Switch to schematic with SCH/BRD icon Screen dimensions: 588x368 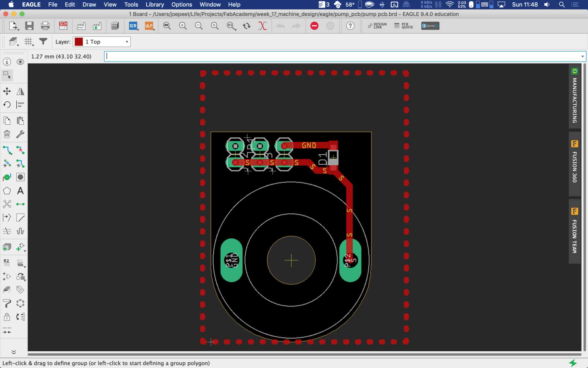click(63, 26)
